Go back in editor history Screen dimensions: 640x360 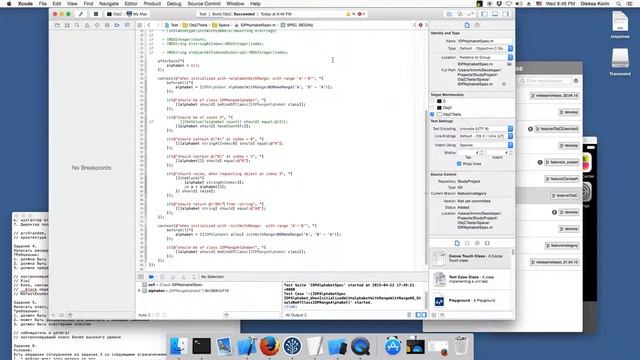pos(149,25)
